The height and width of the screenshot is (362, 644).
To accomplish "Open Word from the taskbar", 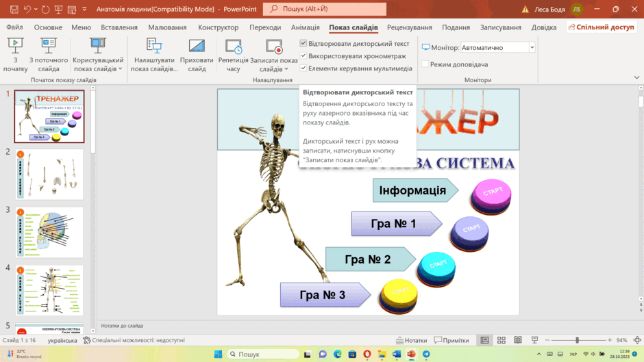I will pyautogui.click(x=397, y=354).
